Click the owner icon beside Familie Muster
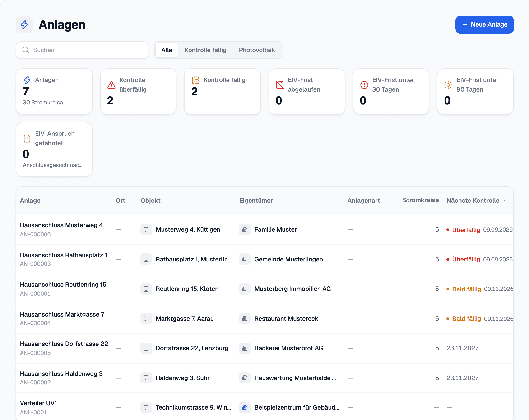529x420 pixels. [245, 230]
